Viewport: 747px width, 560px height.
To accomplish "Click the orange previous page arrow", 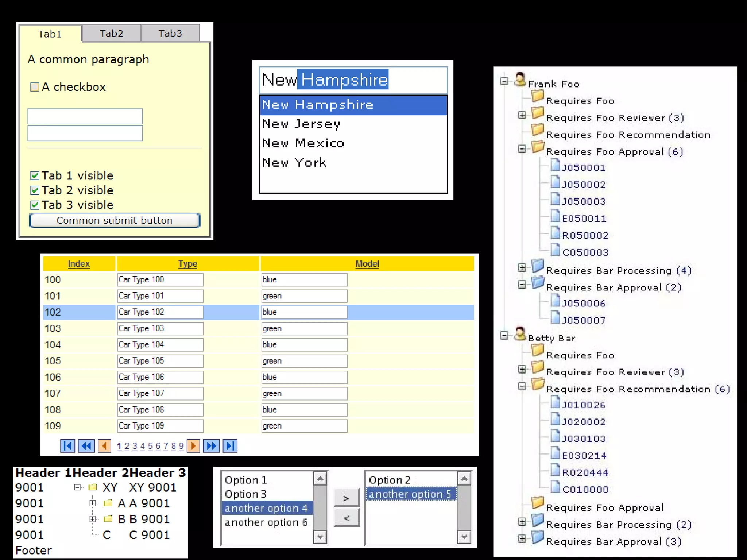I will pyautogui.click(x=104, y=446).
